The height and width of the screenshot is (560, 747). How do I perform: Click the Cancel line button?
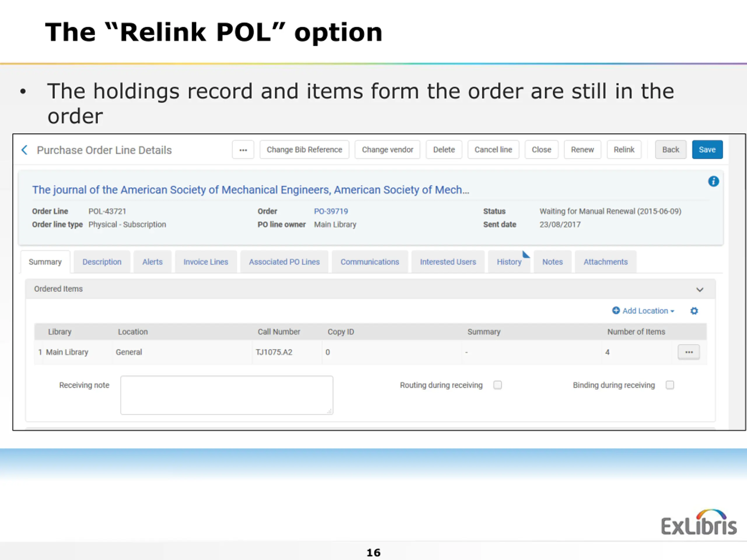493,150
